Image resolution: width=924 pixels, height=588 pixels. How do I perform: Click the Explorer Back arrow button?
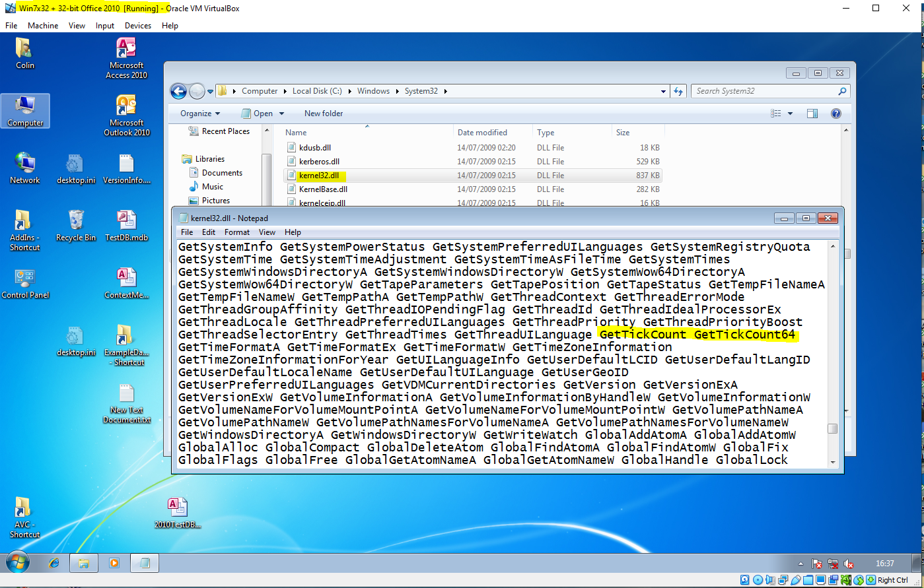coord(178,91)
